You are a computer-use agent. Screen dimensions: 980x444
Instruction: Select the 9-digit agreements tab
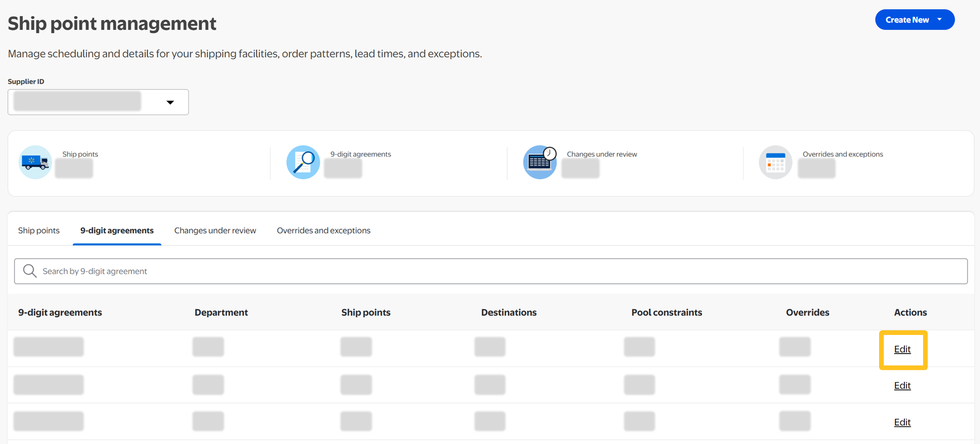(x=117, y=231)
